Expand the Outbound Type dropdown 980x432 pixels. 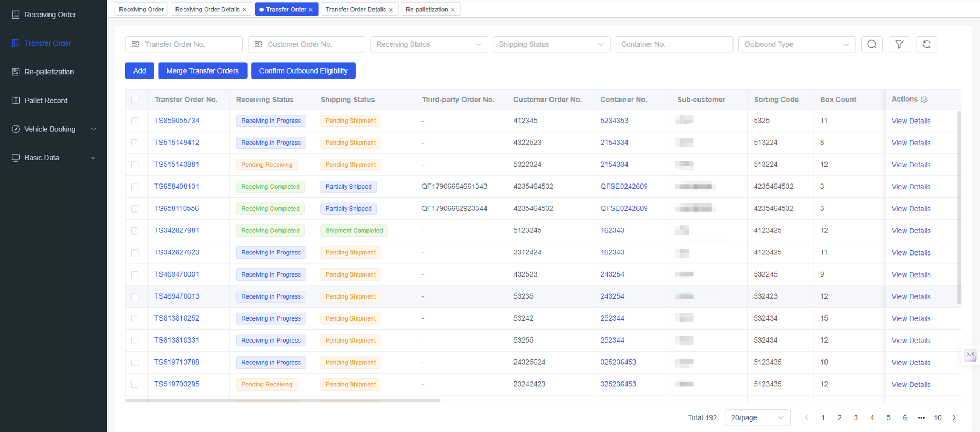click(x=796, y=44)
